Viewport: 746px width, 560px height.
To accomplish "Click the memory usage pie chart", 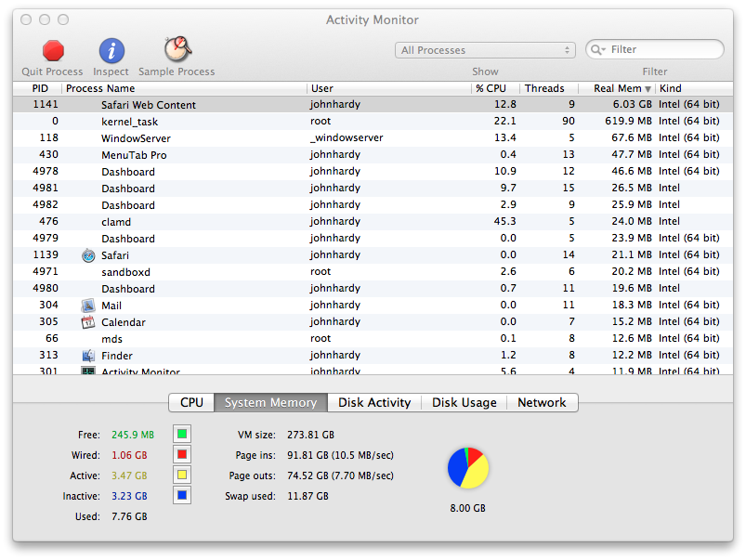I will pyautogui.click(x=468, y=468).
